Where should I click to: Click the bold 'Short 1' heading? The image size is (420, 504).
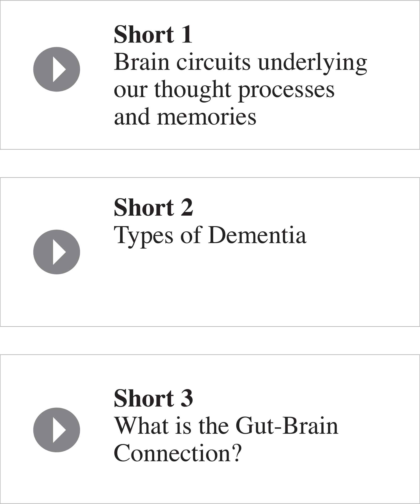coord(153,34)
